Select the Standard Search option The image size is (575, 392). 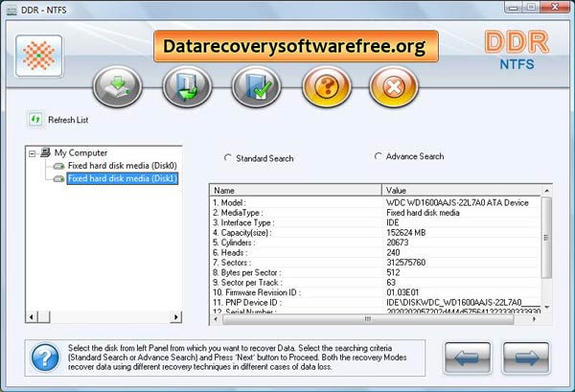[259, 158]
